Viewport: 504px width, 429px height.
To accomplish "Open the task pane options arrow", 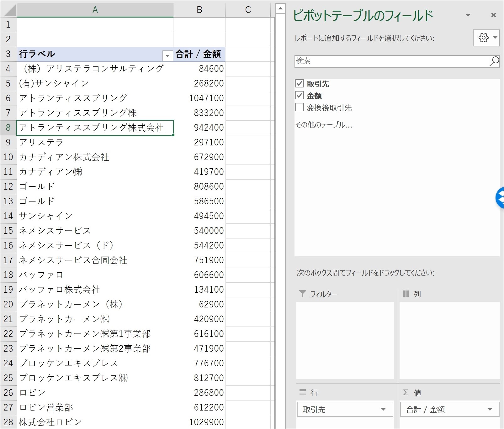I will pos(468,15).
